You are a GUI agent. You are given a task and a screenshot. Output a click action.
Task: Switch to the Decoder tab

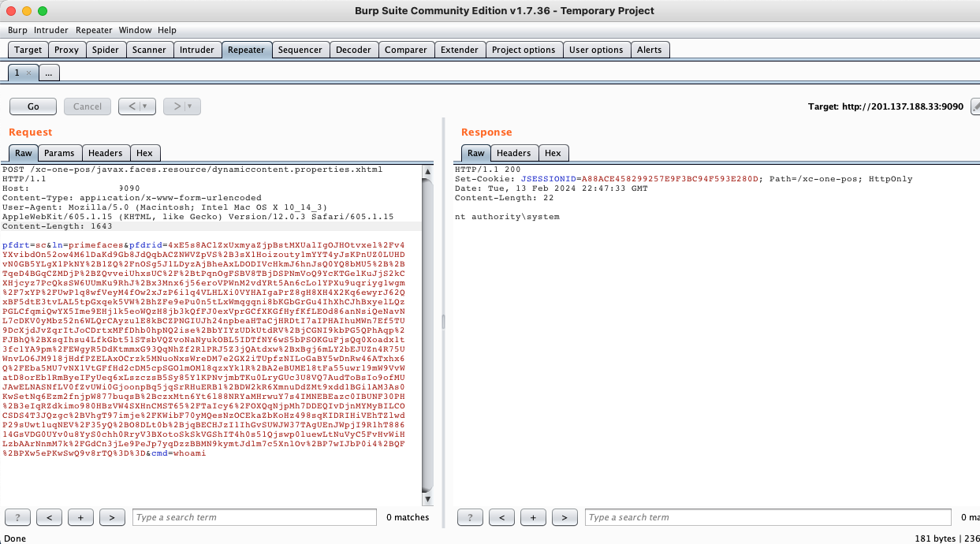[x=353, y=50]
